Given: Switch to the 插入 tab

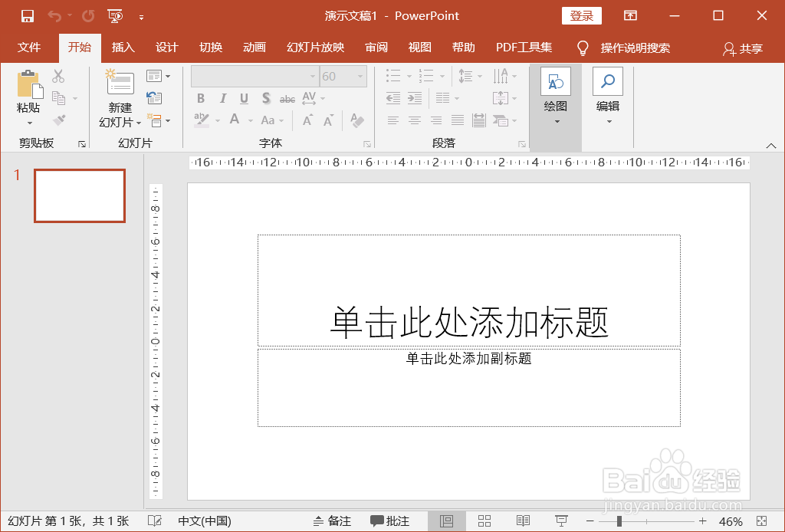Looking at the screenshot, I should point(123,48).
